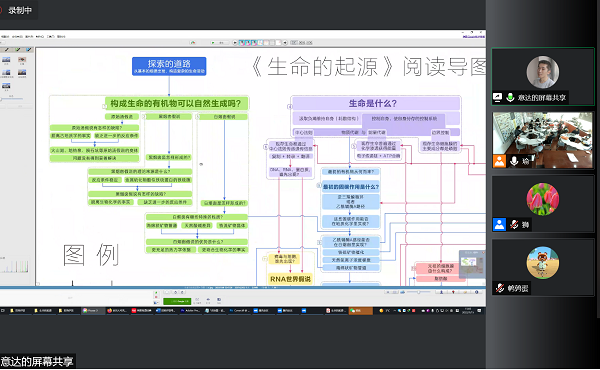Click the round back arrow after the filmstrip thumbnails
This screenshot has height=370, width=600.
(x=285, y=42)
